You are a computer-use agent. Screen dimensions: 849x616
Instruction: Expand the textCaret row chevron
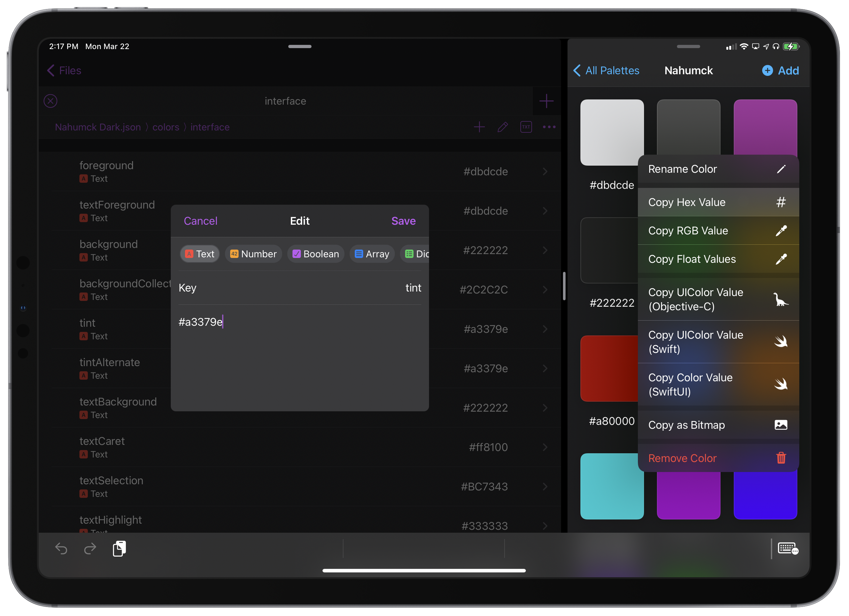click(x=545, y=447)
